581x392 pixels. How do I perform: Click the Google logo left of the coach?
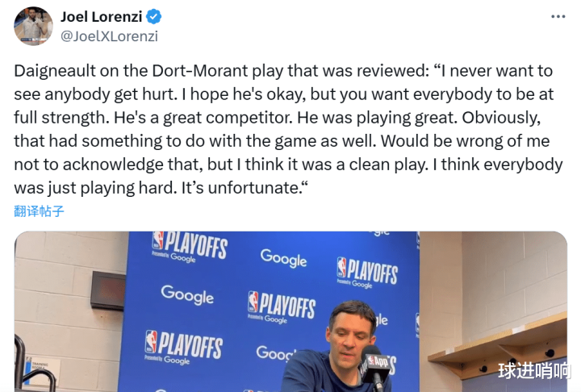tap(187, 294)
